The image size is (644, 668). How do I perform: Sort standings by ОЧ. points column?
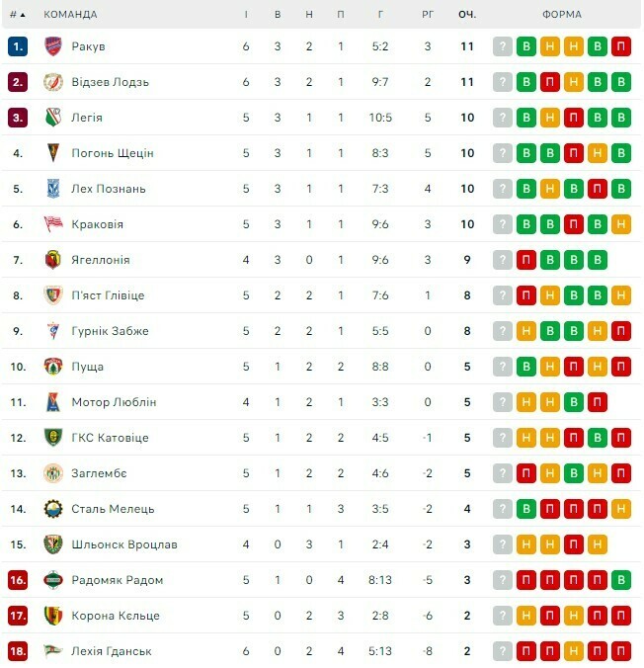tap(467, 15)
